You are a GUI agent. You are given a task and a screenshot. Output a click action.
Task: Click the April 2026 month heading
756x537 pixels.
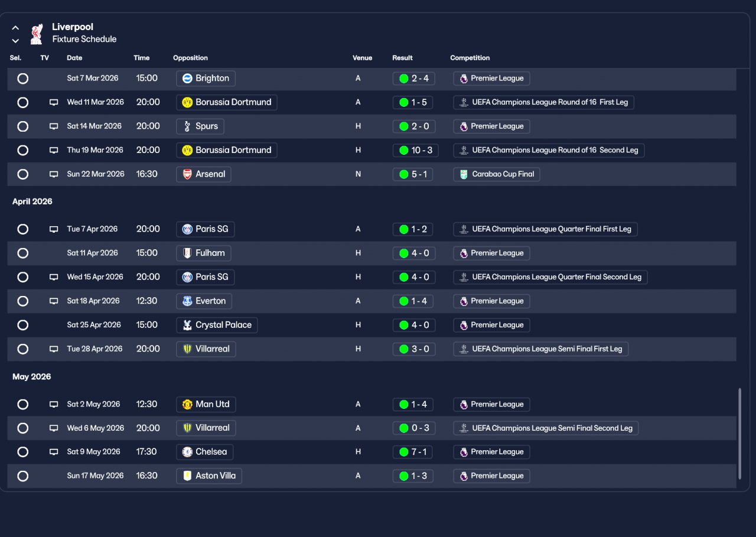(32, 201)
